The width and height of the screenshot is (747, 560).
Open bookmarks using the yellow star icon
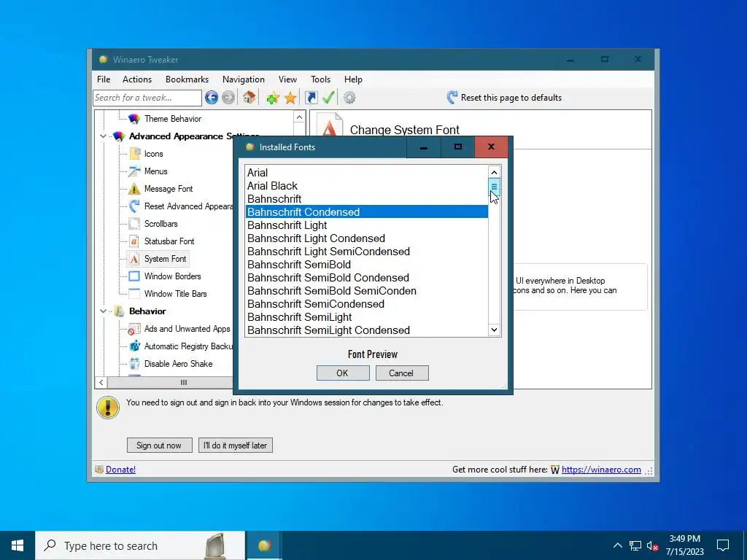click(x=290, y=98)
